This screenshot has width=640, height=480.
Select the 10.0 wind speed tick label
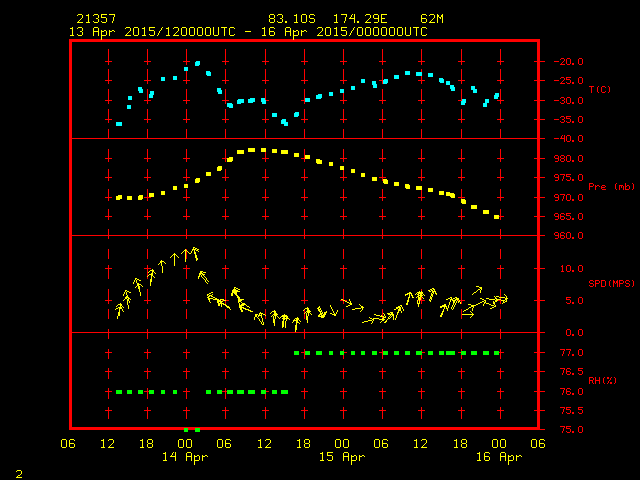pos(572,269)
